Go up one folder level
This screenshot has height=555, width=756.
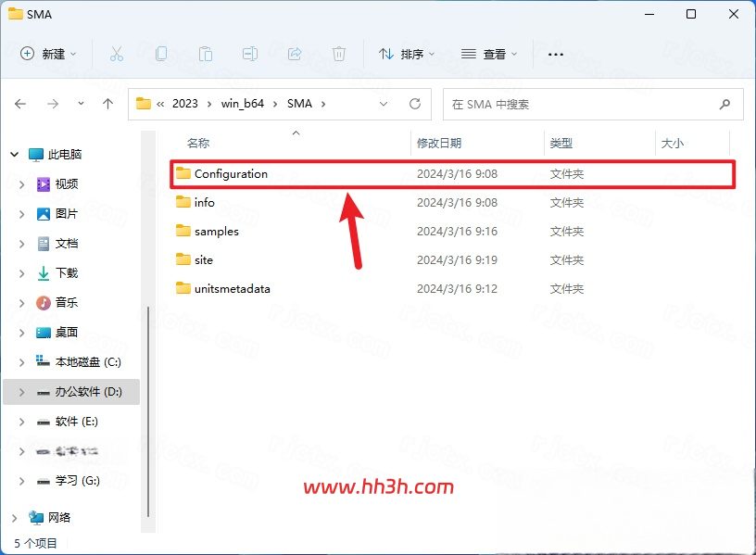[108, 104]
